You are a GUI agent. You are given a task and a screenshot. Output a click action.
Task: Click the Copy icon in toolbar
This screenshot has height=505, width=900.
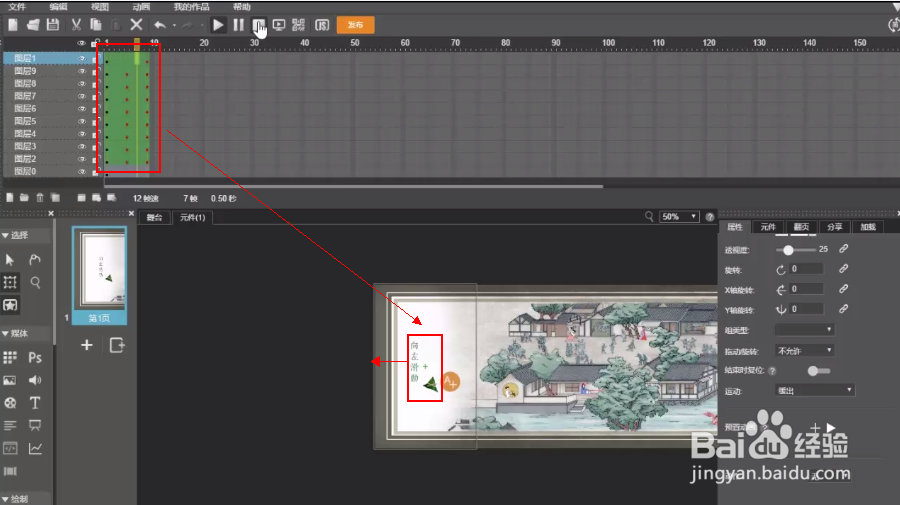pos(96,25)
